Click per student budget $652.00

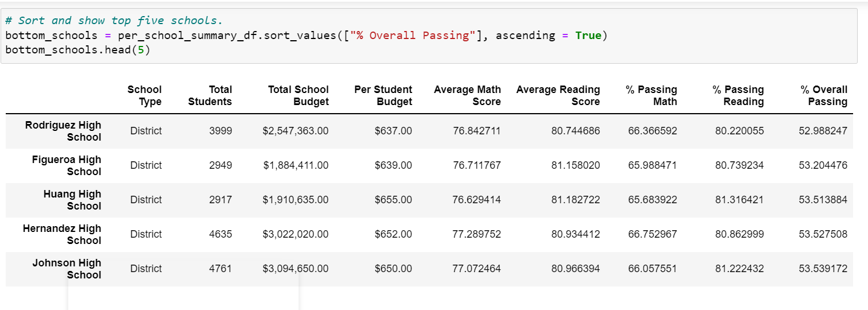(x=393, y=234)
